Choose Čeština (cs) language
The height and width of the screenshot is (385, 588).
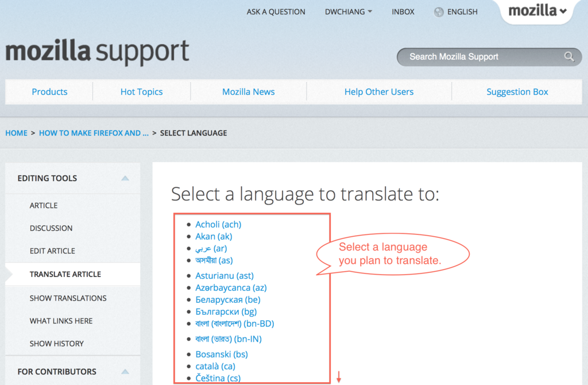[x=218, y=378]
